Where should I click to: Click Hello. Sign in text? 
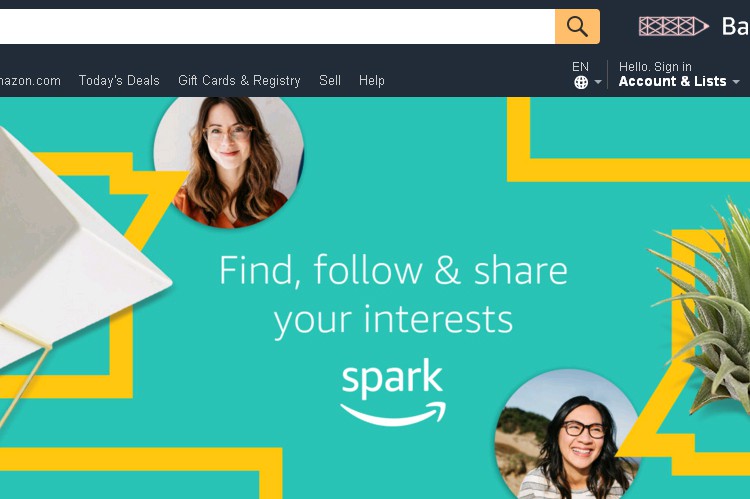tap(655, 67)
